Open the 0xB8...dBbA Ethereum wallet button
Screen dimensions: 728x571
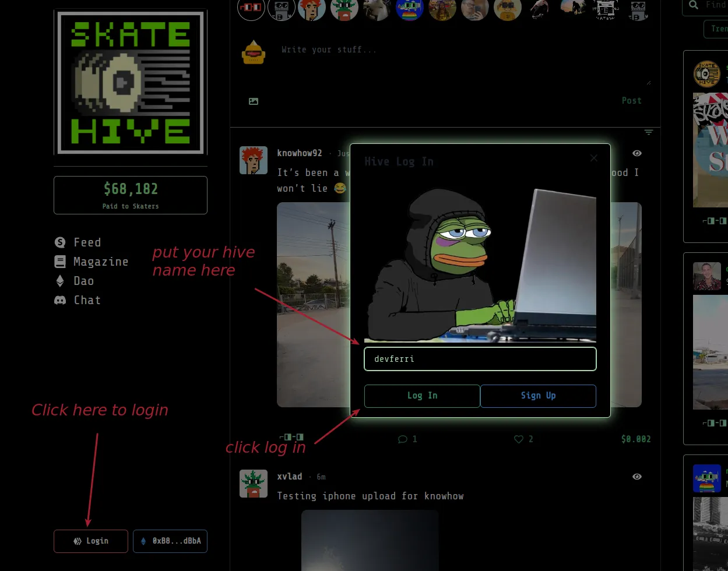[x=170, y=541]
